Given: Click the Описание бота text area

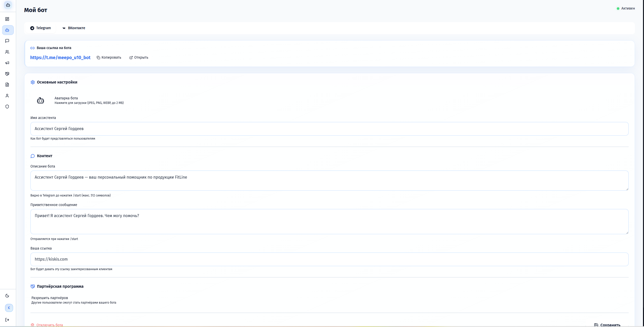Looking at the screenshot, I should click(329, 181).
